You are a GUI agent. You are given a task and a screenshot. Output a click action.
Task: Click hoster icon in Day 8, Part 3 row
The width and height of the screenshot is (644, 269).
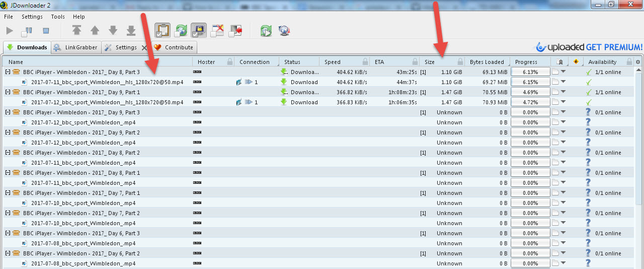point(197,72)
